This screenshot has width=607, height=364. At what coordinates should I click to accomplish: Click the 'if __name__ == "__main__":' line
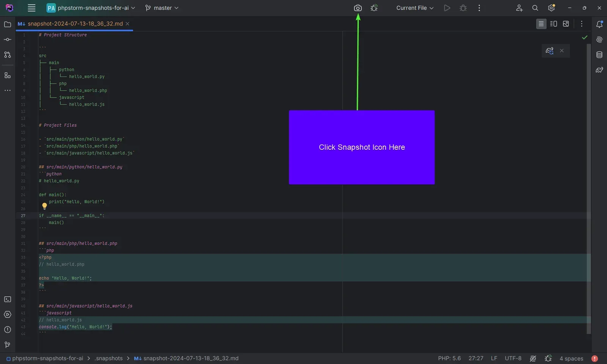(72, 216)
